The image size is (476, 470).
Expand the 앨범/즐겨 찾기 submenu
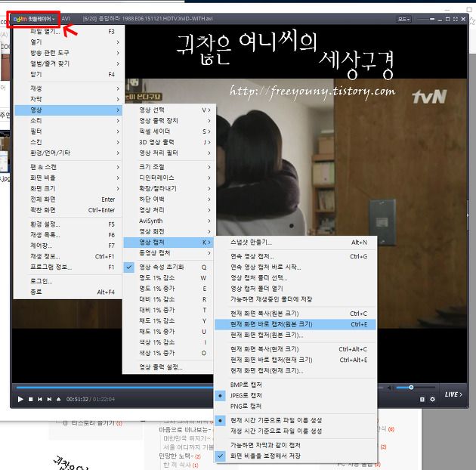(x=69, y=63)
